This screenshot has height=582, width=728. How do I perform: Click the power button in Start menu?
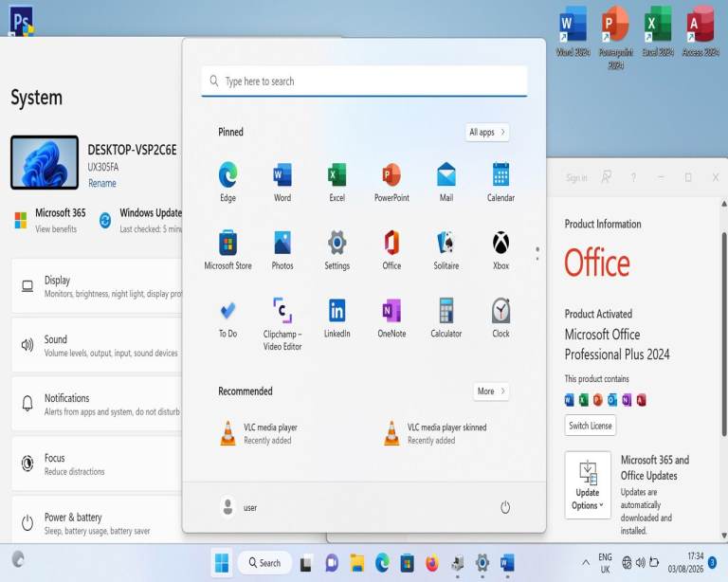coord(505,507)
